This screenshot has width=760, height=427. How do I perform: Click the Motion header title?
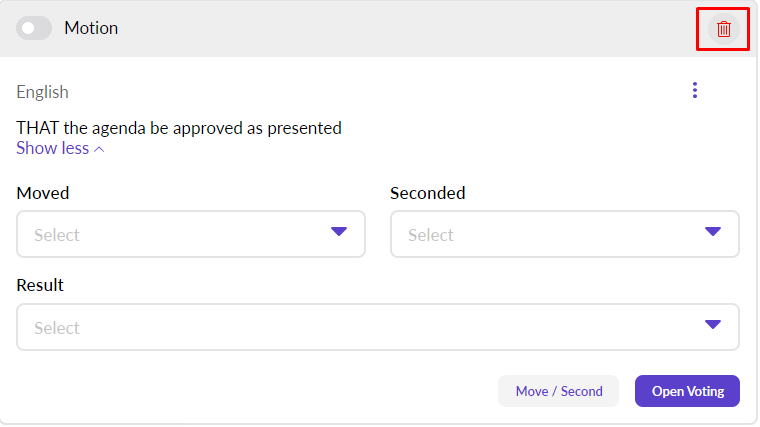[91, 28]
